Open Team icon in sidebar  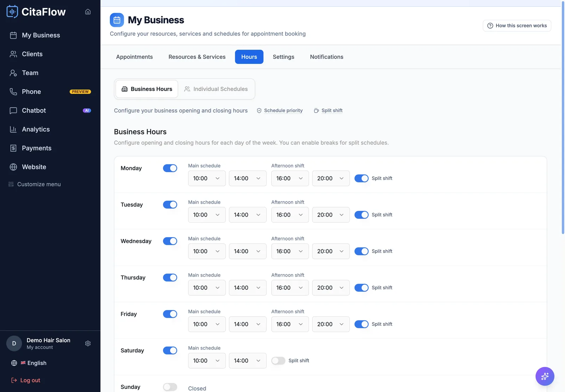coord(13,73)
